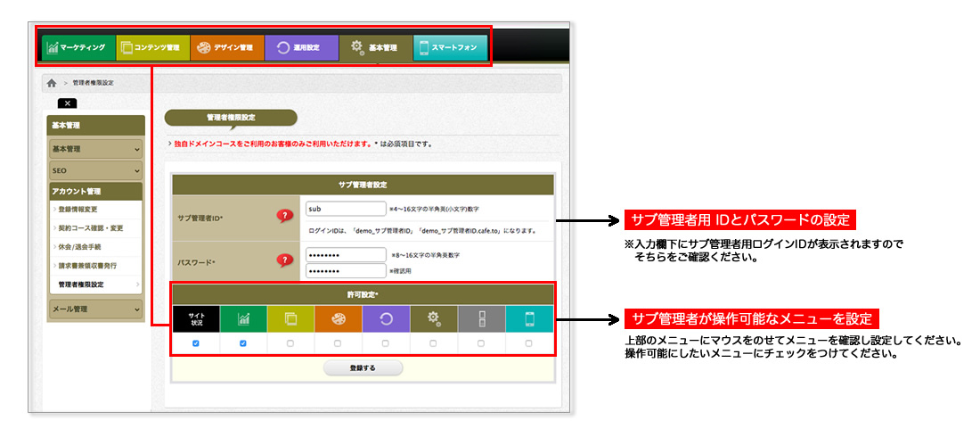The image size is (980, 437).
Task: Go to home via breadcrumb house icon
Action: tap(52, 83)
